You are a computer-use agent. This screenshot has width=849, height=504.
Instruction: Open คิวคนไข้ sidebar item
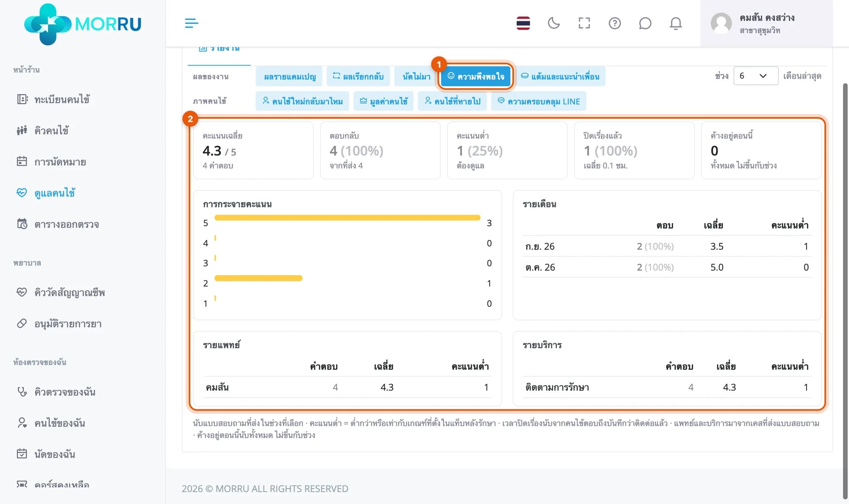tap(51, 130)
